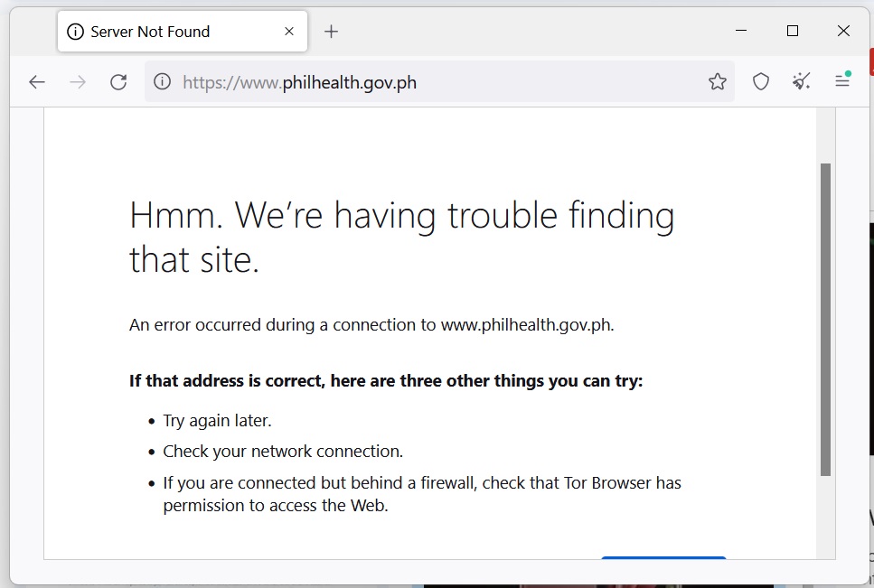Maximize the Tor Browser window
The width and height of the screenshot is (874, 588).
point(793,30)
